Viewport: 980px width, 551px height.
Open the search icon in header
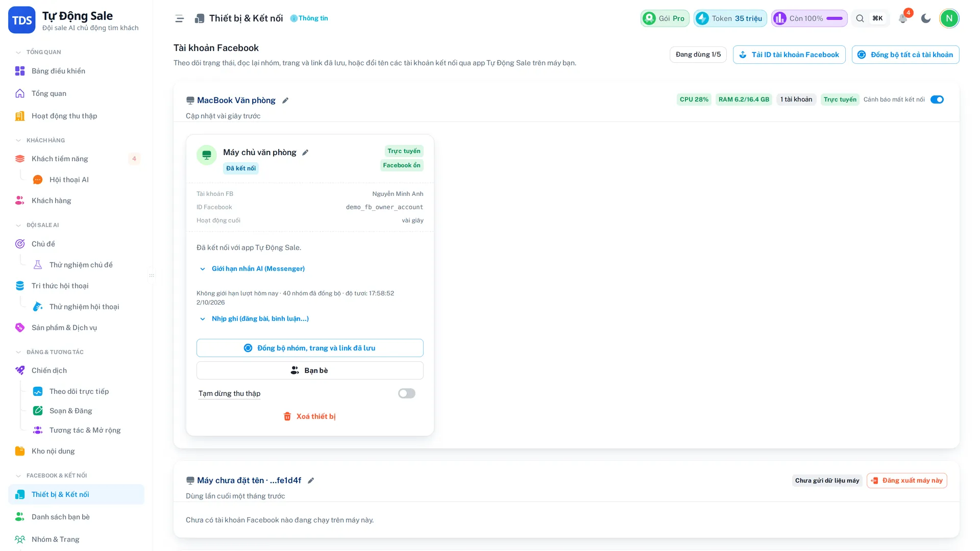pos(860,18)
